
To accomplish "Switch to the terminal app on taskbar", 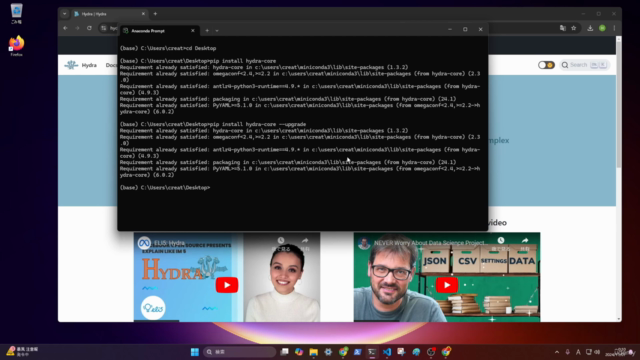I will pos(372,352).
